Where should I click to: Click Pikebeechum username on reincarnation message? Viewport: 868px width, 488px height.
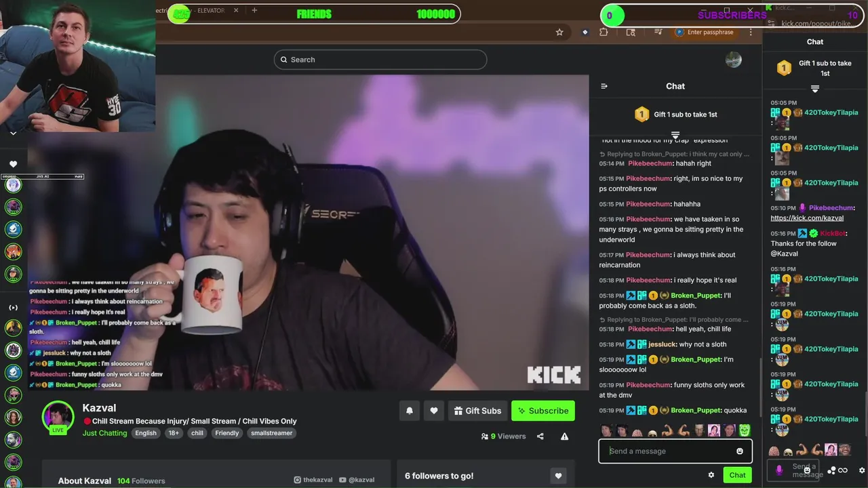[648, 255]
